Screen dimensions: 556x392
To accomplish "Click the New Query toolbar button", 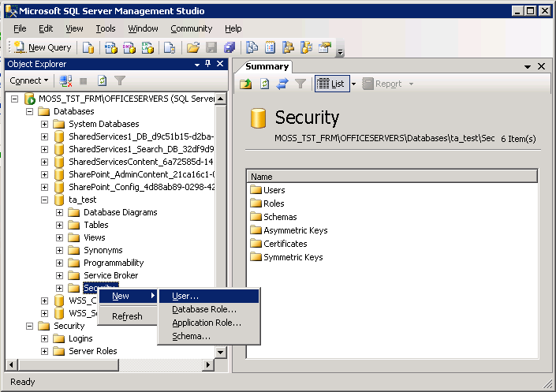I will click(x=43, y=47).
